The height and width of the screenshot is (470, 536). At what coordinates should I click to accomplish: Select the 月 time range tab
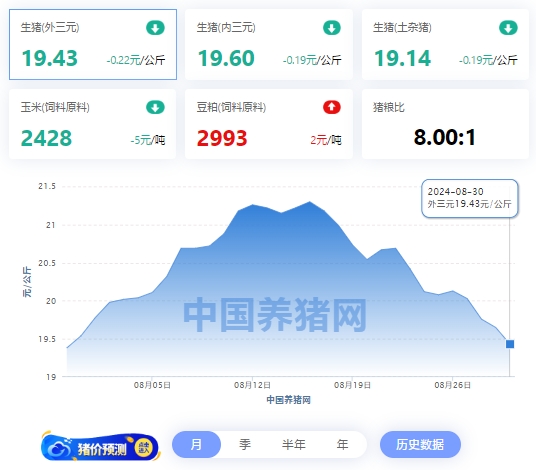[x=196, y=444]
